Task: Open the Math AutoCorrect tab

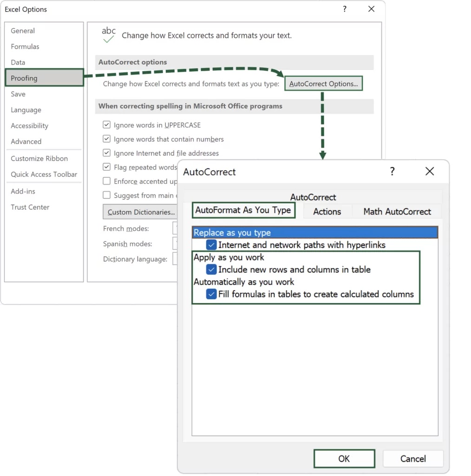Action: tap(397, 212)
